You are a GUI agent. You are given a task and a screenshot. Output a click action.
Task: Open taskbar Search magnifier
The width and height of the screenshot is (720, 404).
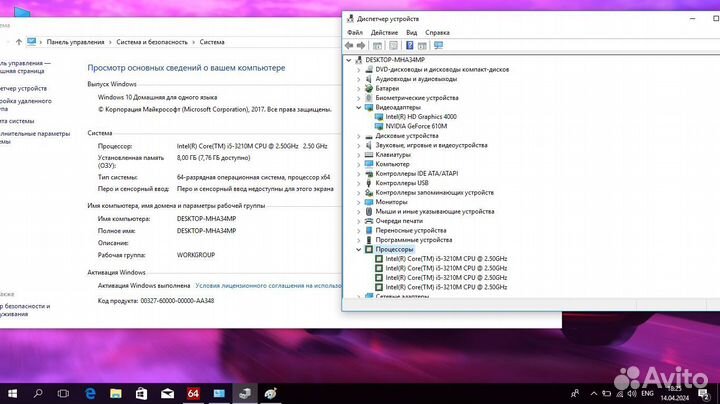click(x=38, y=393)
